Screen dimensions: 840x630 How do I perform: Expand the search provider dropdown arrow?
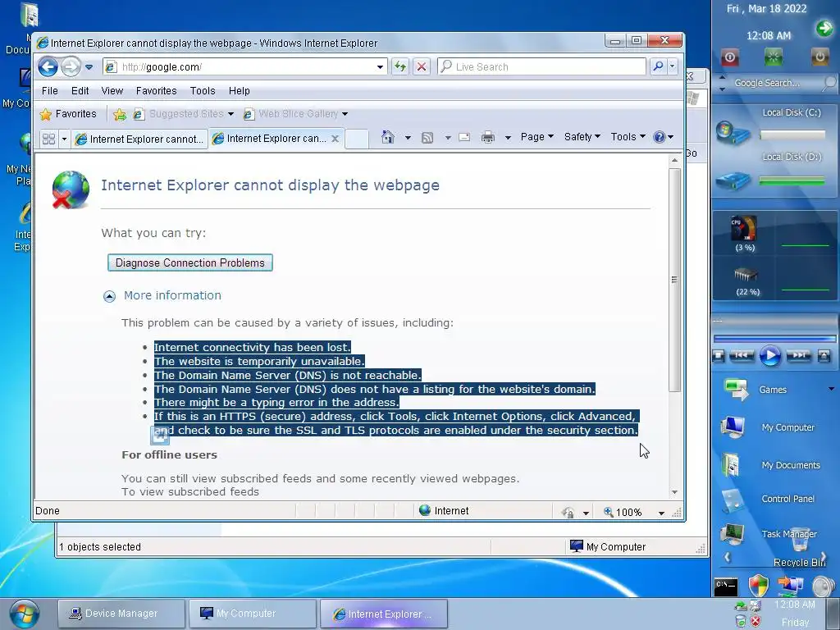[x=673, y=66]
